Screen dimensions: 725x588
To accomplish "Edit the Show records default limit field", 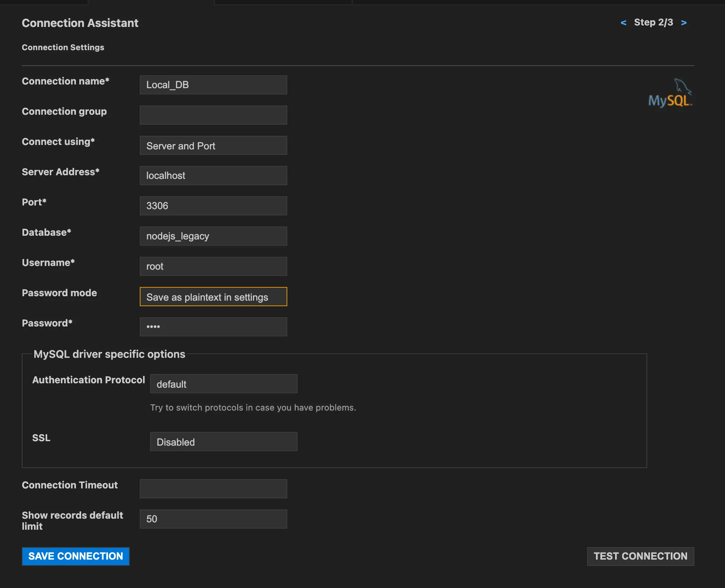I will 213,519.
